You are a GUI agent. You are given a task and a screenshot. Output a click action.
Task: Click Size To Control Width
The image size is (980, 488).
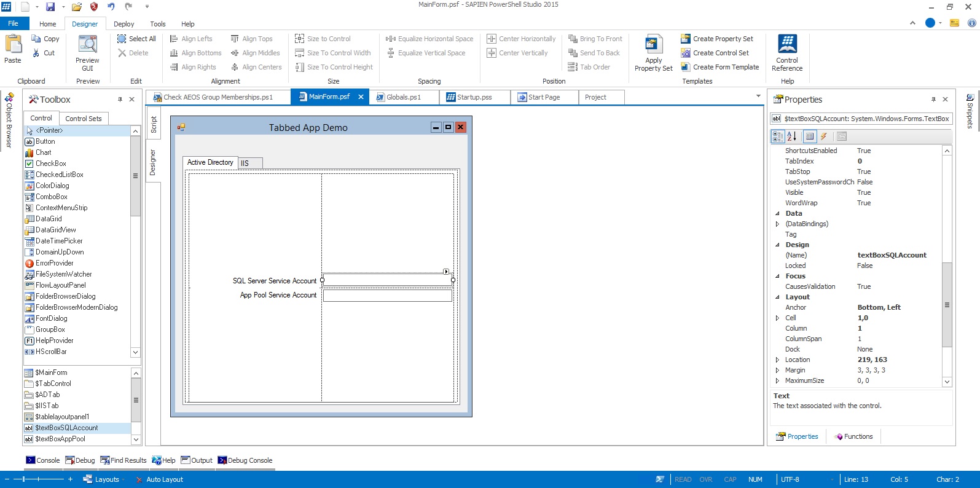click(x=333, y=53)
